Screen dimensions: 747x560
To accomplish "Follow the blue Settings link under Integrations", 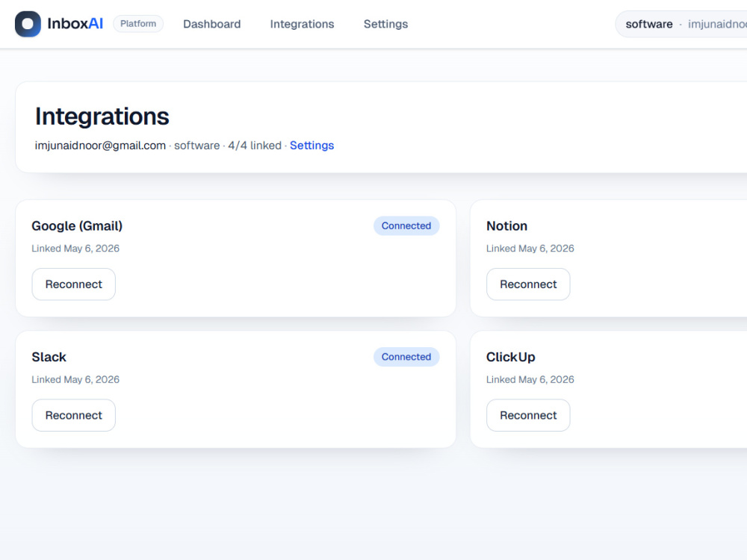I will pyautogui.click(x=312, y=146).
